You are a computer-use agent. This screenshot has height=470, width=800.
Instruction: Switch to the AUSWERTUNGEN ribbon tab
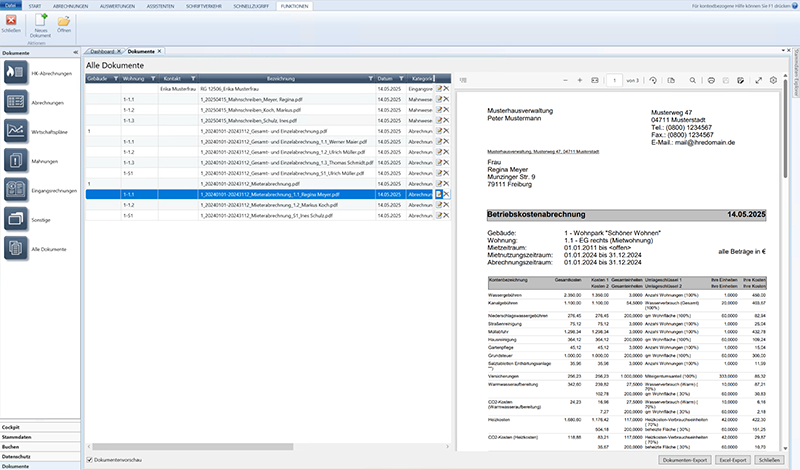tap(117, 6)
